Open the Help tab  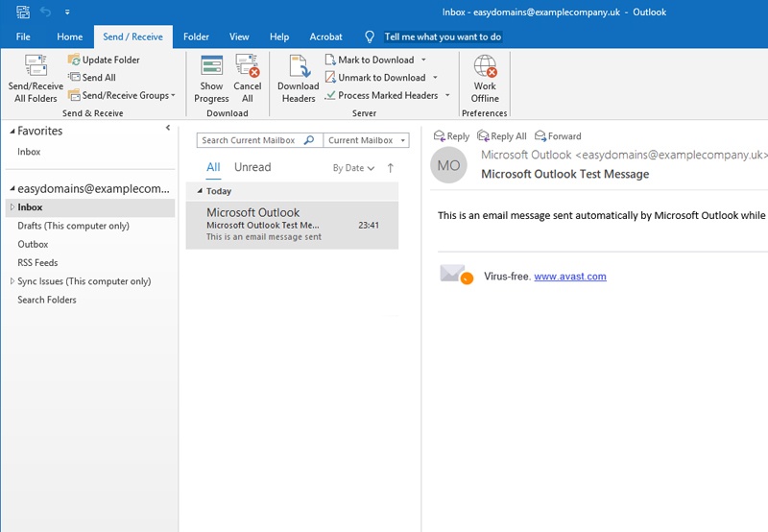[279, 36]
